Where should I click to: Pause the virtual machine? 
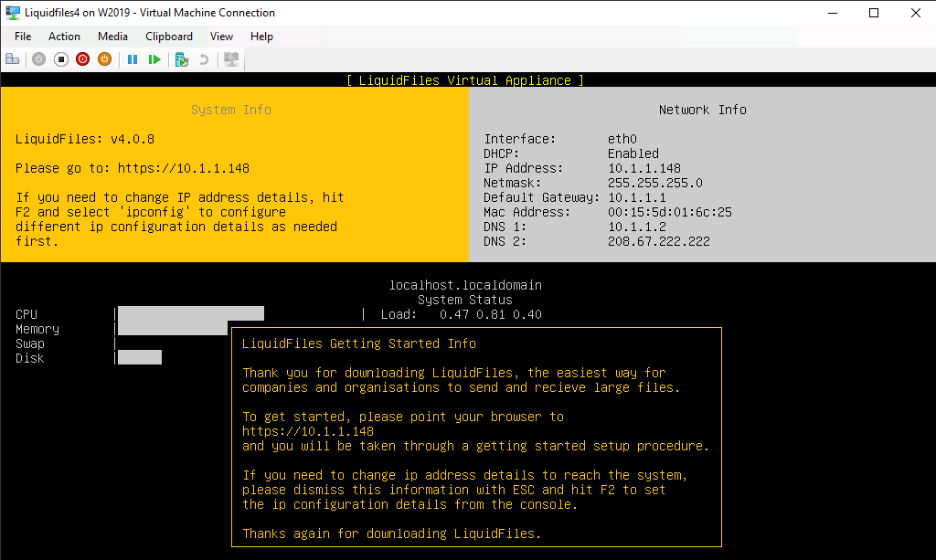pyautogui.click(x=133, y=59)
